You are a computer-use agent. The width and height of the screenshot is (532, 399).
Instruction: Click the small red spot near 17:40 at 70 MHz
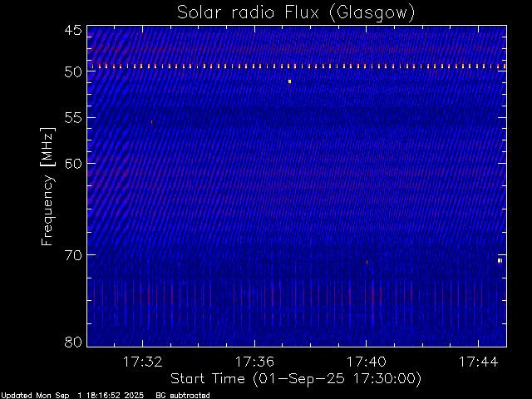point(367,262)
